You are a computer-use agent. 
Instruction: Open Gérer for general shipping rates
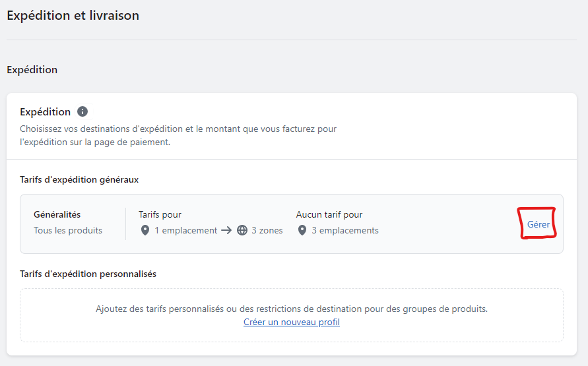tap(539, 224)
